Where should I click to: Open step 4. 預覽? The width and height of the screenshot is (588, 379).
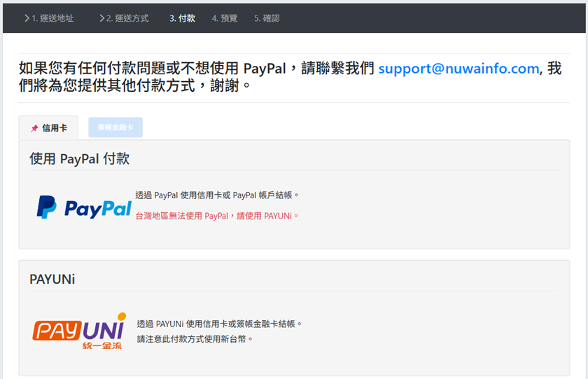[224, 18]
